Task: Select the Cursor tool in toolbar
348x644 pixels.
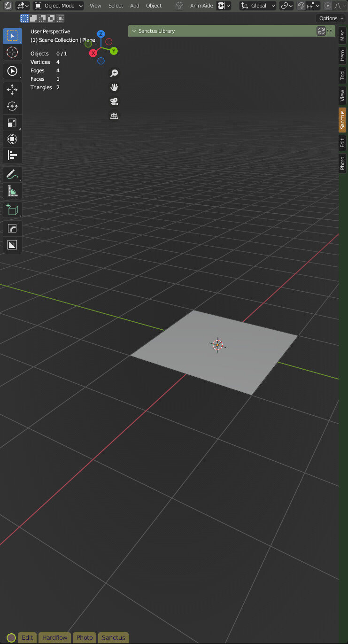Action: point(13,52)
